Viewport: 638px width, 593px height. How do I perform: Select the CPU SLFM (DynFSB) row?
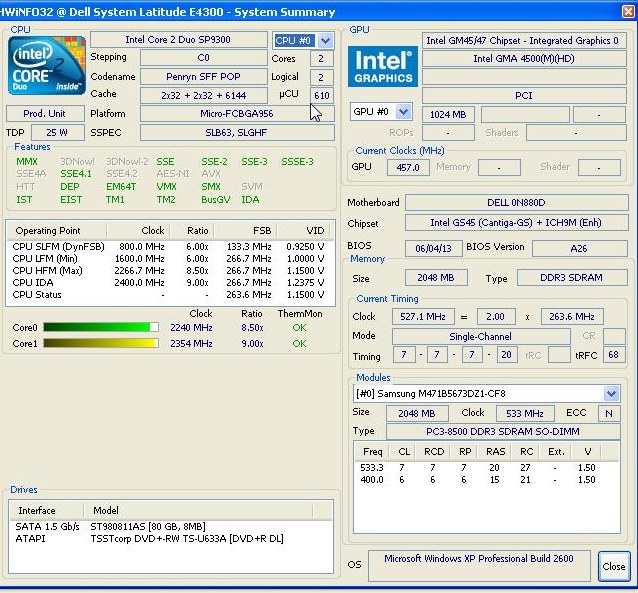click(170, 247)
